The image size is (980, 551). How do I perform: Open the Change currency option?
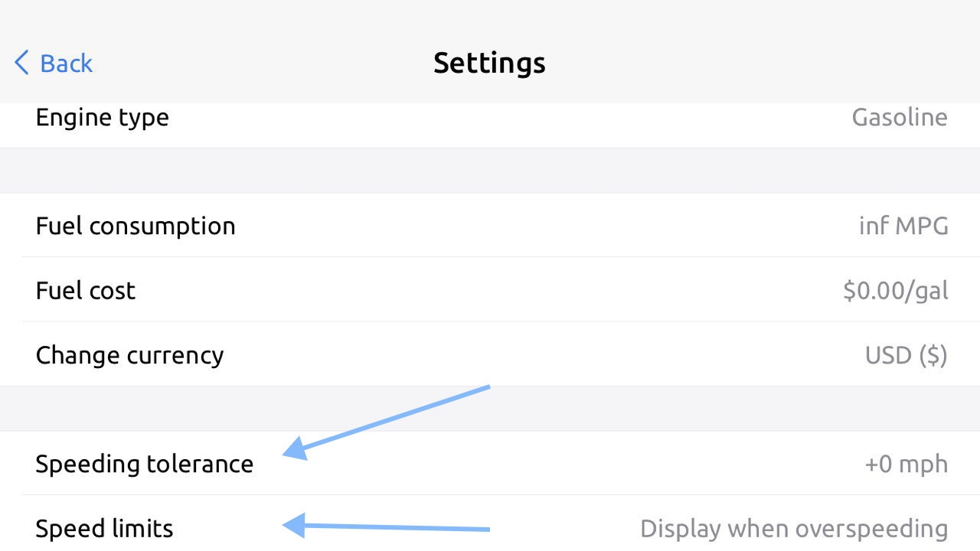point(129,355)
